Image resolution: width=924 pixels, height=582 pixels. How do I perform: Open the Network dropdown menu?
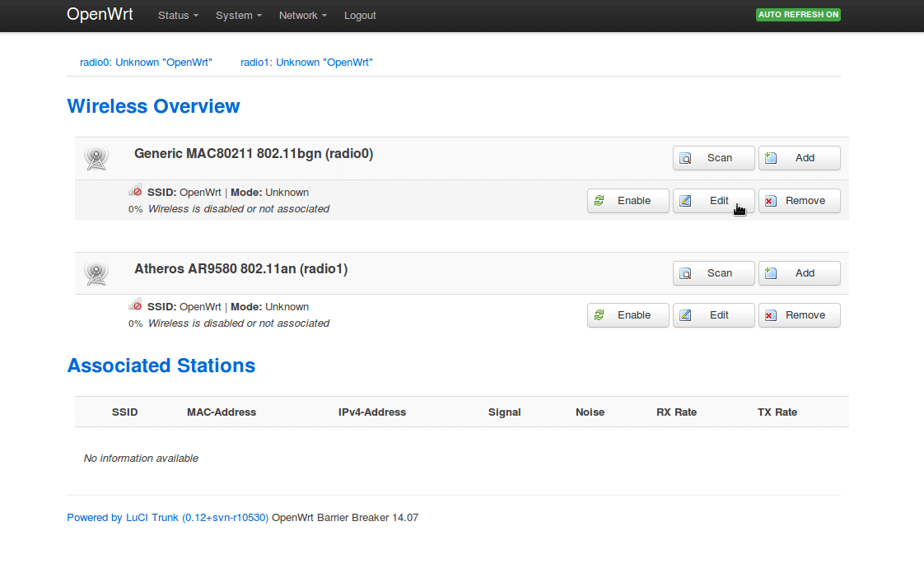pyautogui.click(x=302, y=16)
